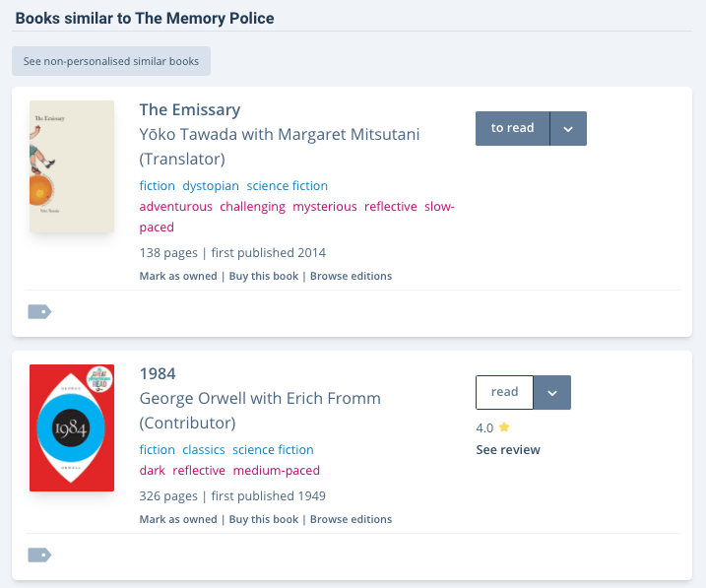This screenshot has height=588, width=706.
Task: Click the star icon next to 4.0 rating
Action: coord(504,426)
